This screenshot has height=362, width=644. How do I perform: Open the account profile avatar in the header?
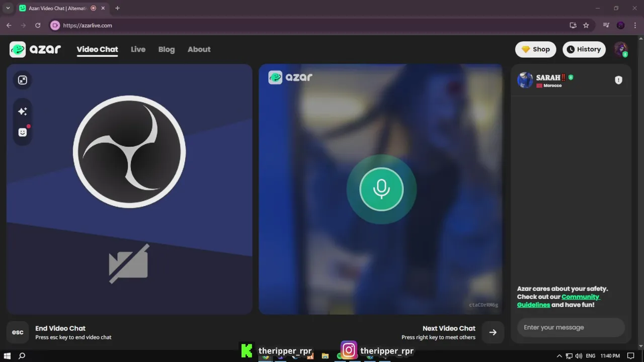coord(621,49)
